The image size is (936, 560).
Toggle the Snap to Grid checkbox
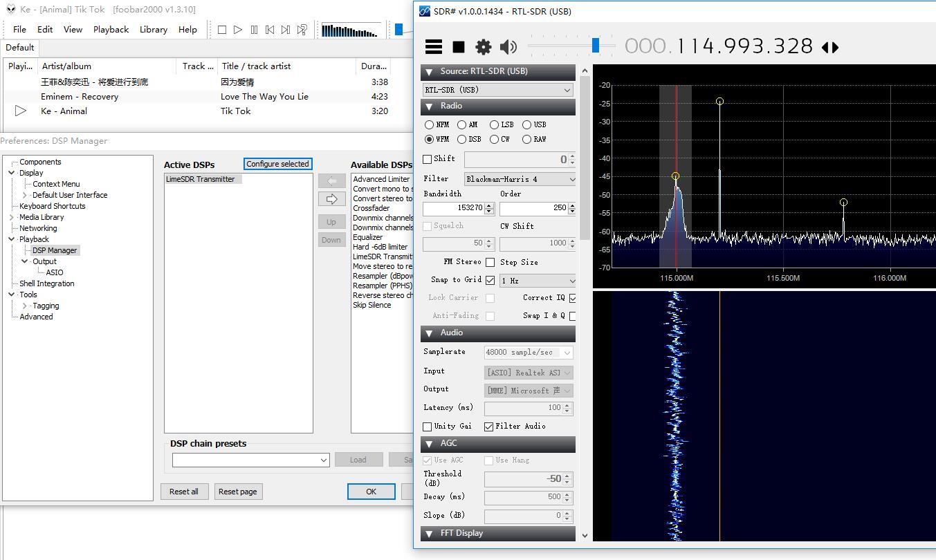tap(490, 280)
